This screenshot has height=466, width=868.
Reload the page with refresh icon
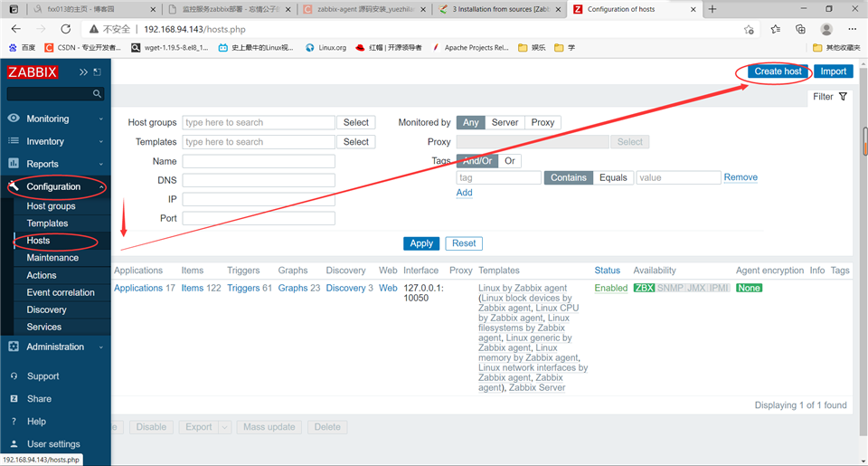point(66,29)
